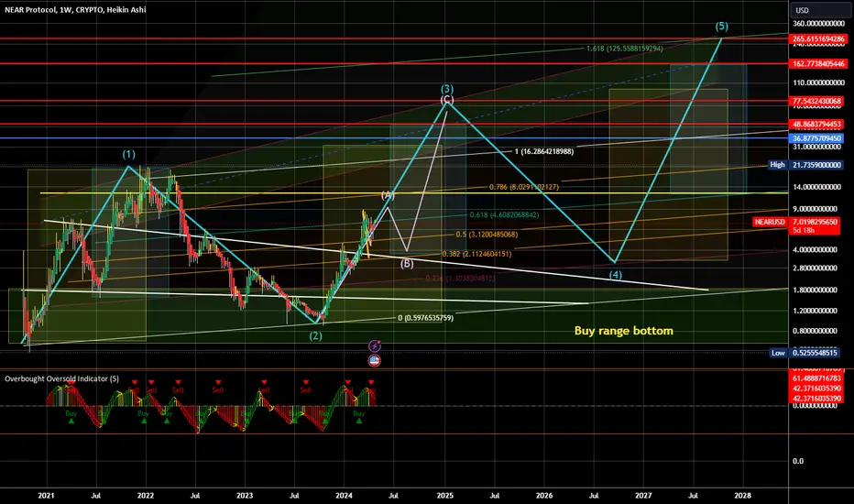The width and height of the screenshot is (854, 504).
Task: Click 2026 on the time axis
Action: coord(544,495)
